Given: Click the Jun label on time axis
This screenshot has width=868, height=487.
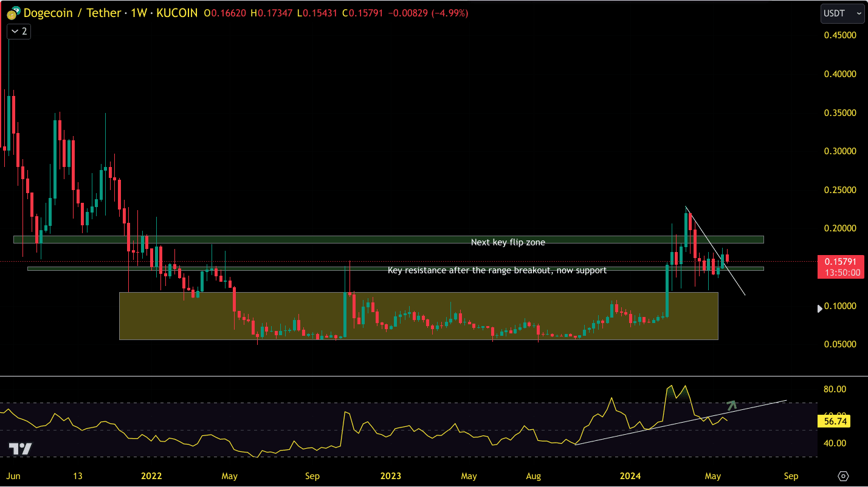Looking at the screenshot, I should click(x=13, y=475).
